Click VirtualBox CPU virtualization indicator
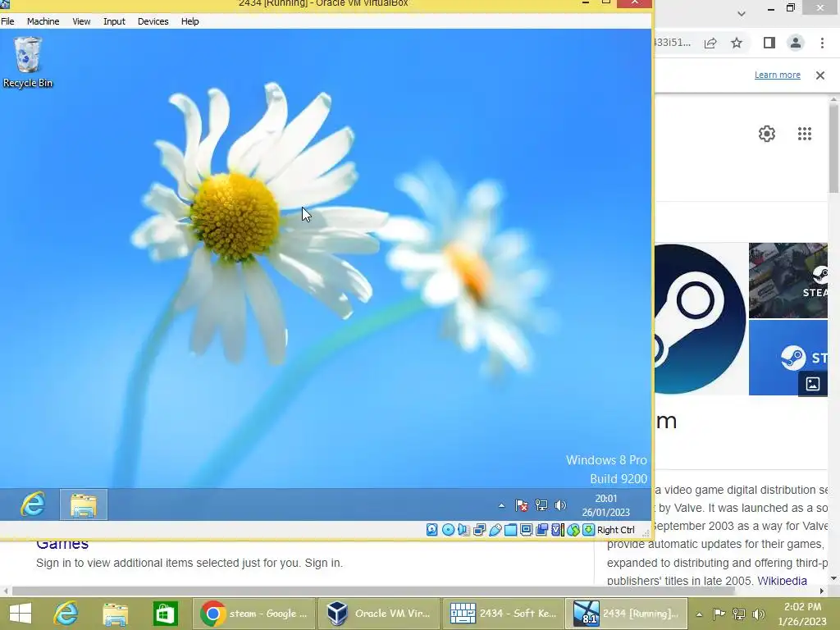Image resolution: width=840 pixels, height=630 pixels. (x=557, y=530)
